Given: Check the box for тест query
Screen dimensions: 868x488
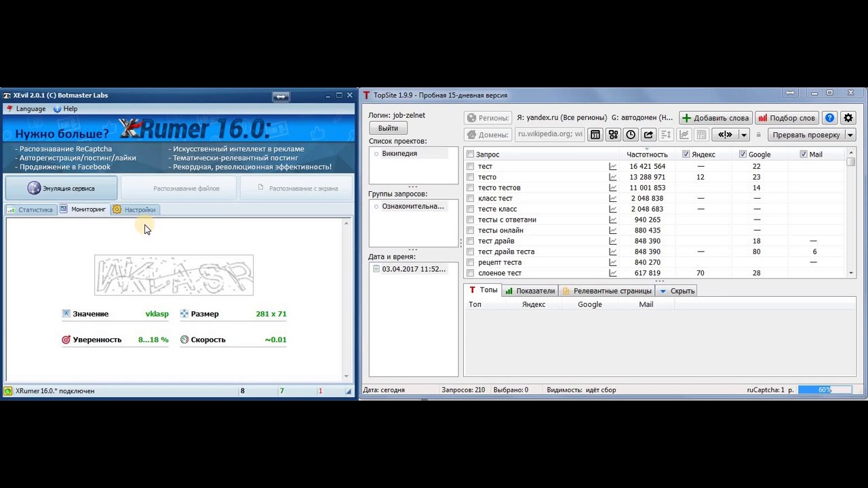Looking at the screenshot, I should (471, 166).
